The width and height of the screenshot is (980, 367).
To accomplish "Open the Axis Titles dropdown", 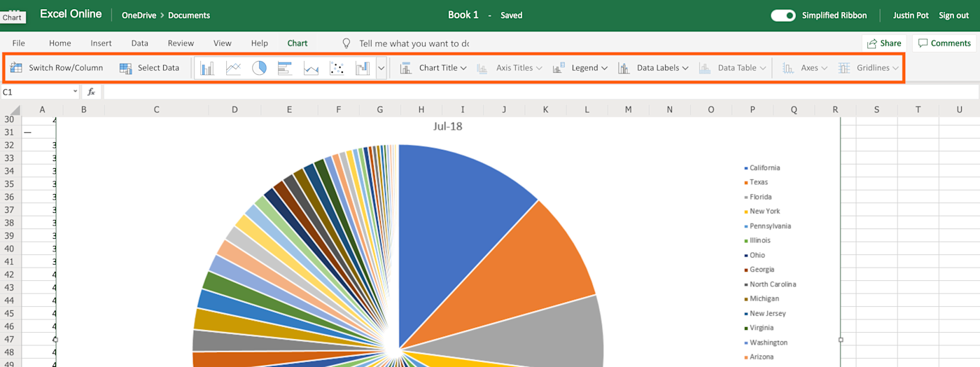I will (510, 68).
